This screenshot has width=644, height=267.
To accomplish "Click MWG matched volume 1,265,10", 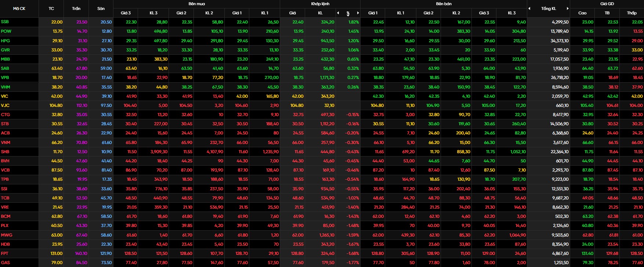I will (327, 235).
